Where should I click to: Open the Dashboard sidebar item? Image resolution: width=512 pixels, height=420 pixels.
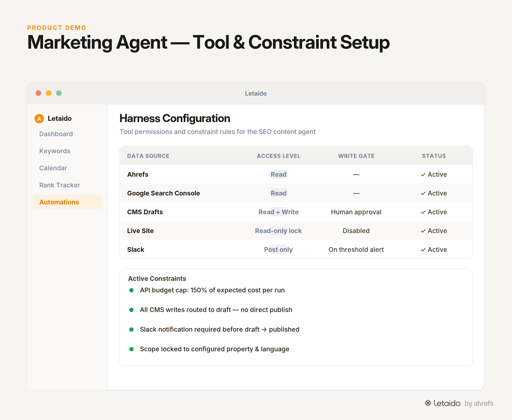pyautogui.click(x=56, y=134)
